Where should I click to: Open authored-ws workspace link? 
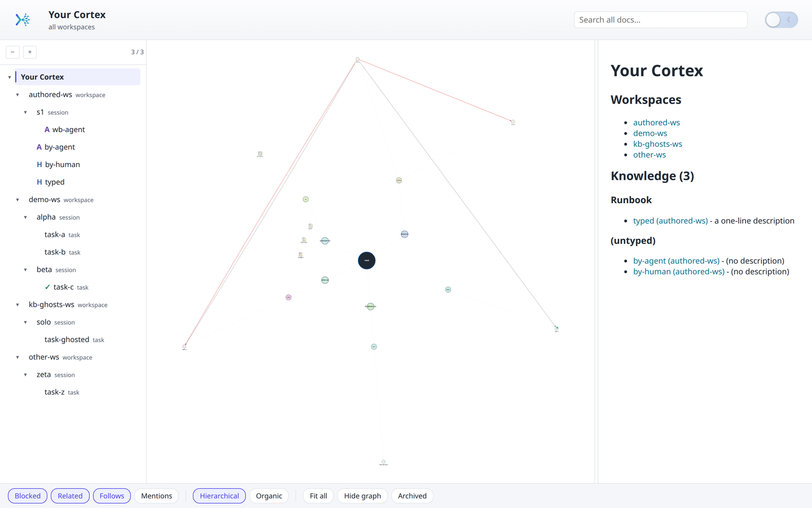656,122
